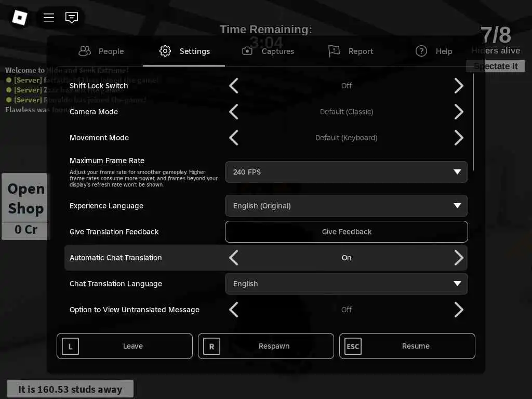Click right arrow for Movement Mode

pos(459,138)
